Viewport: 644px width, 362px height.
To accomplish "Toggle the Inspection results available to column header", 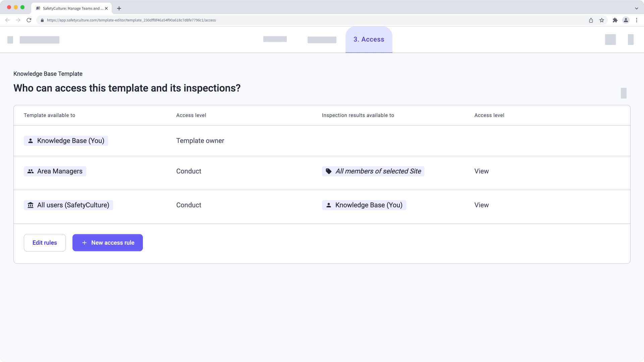I will tap(358, 115).
